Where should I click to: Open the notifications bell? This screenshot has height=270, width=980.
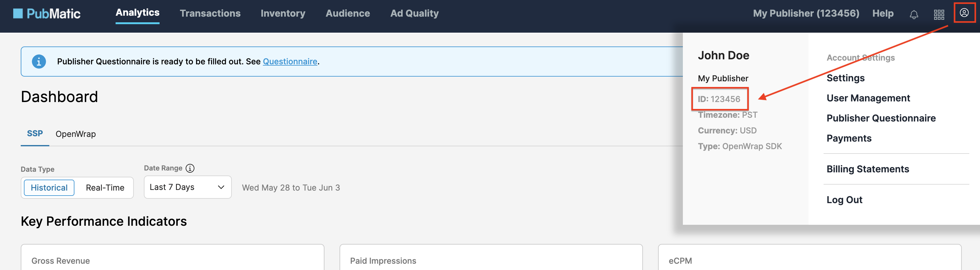coord(913,14)
